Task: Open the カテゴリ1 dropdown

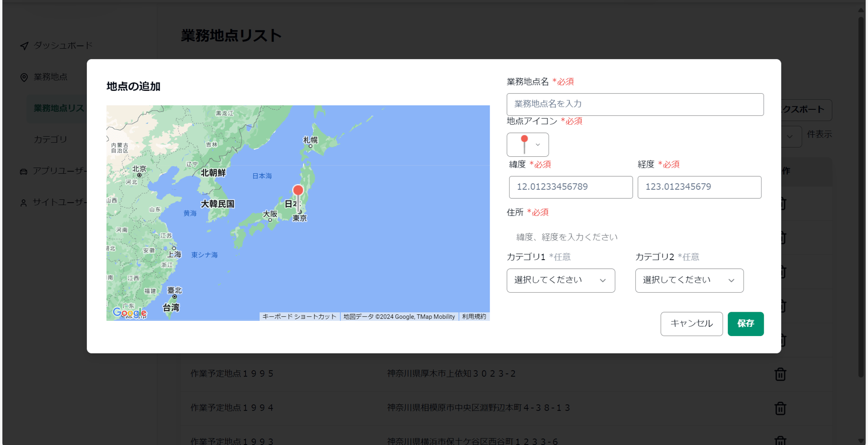Action: (x=561, y=280)
